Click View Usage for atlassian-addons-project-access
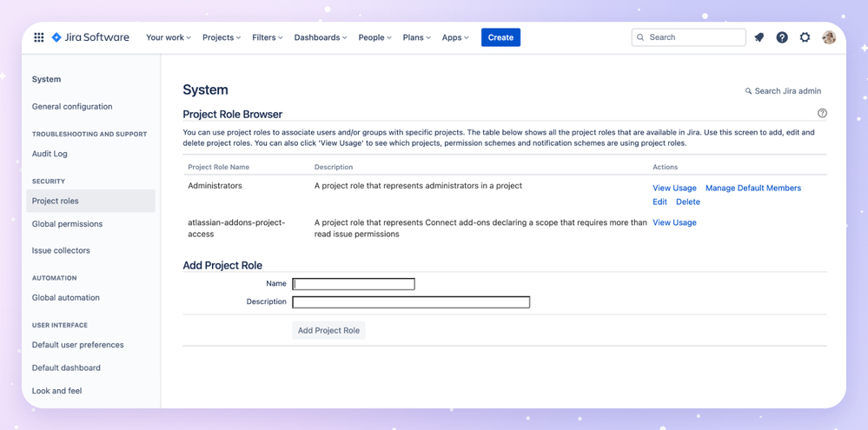The width and height of the screenshot is (868, 430). 674,222
